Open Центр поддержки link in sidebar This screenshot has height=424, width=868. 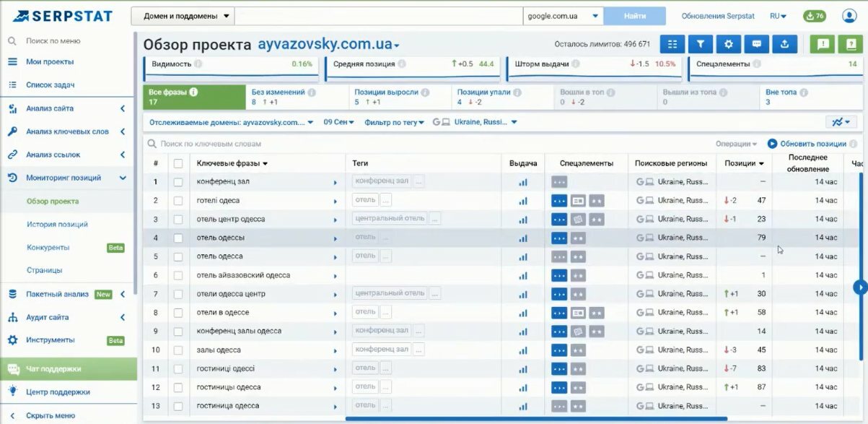(x=58, y=392)
